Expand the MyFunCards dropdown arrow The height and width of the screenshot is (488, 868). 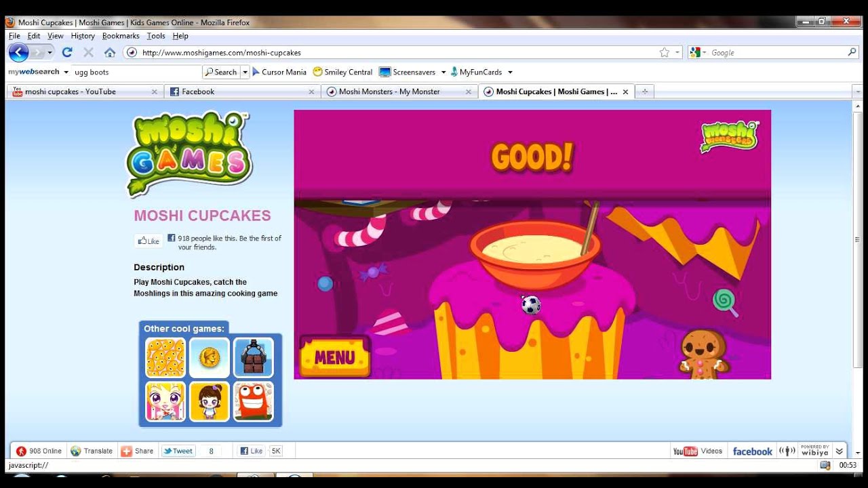point(510,72)
